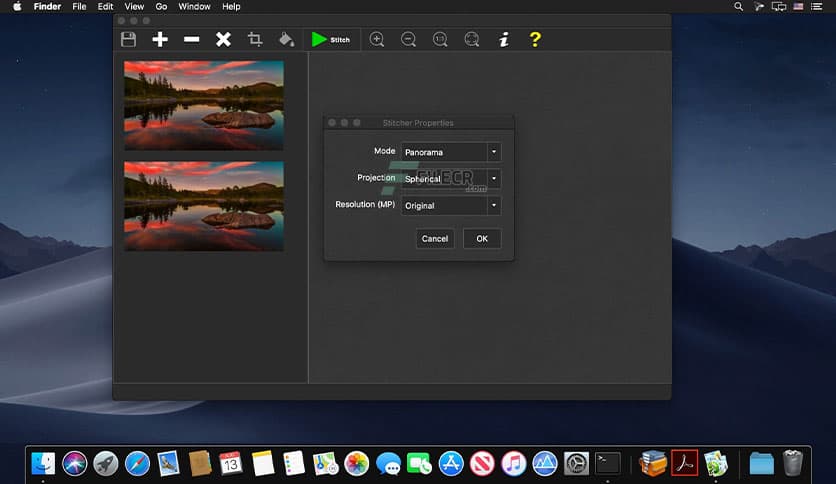Image resolution: width=836 pixels, height=484 pixels.
Task: Click OK in Stitcher Properties dialog
Action: 482,239
